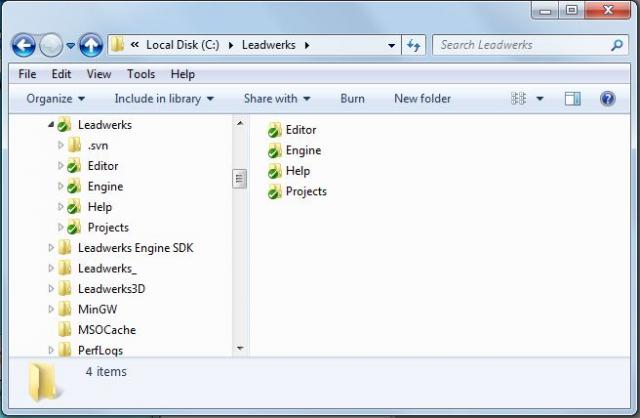Toggle the preview pane

(573, 98)
